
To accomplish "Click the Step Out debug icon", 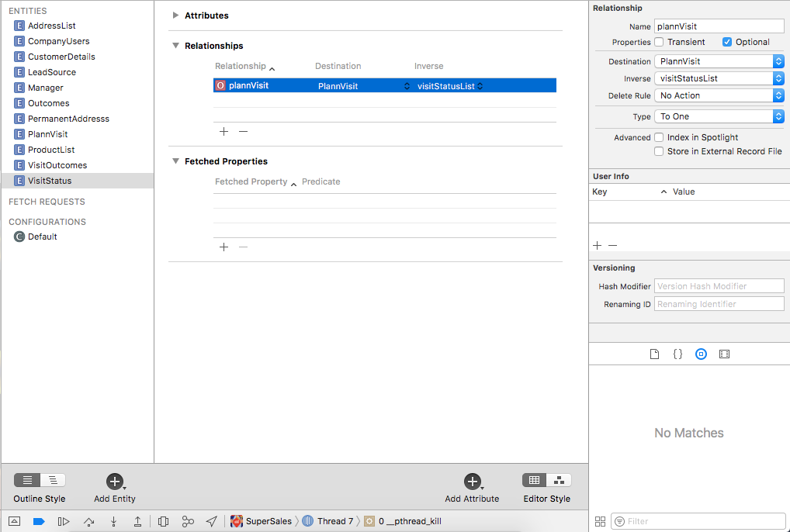I will (138, 521).
